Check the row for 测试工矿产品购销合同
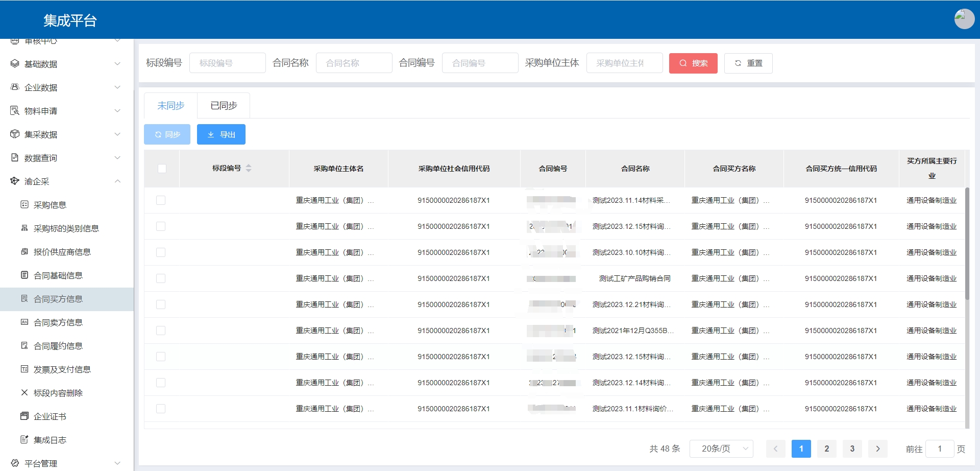980x471 pixels. click(x=161, y=278)
